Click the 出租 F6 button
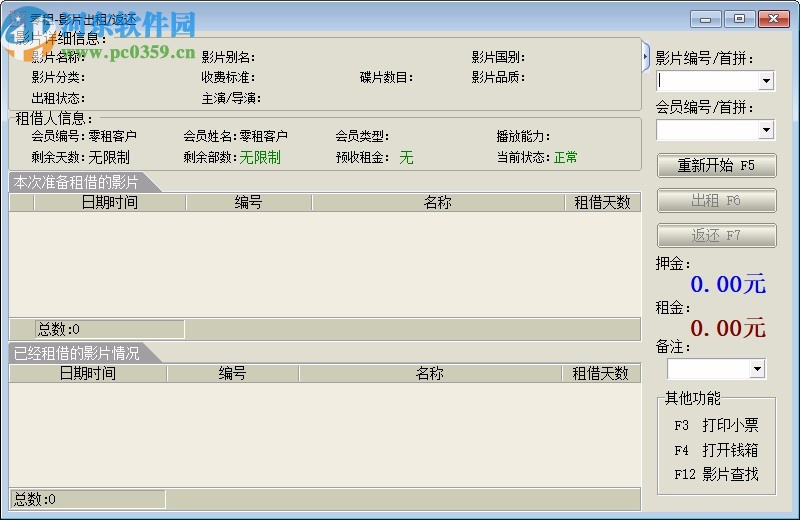800x520 pixels. click(x=716, y=201)
